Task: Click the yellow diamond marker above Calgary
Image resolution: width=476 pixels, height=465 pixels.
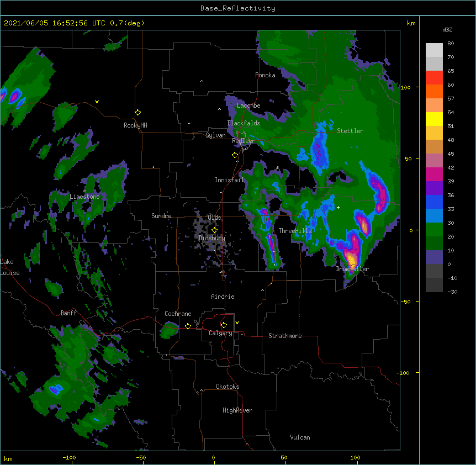Action: pos(224,325)
